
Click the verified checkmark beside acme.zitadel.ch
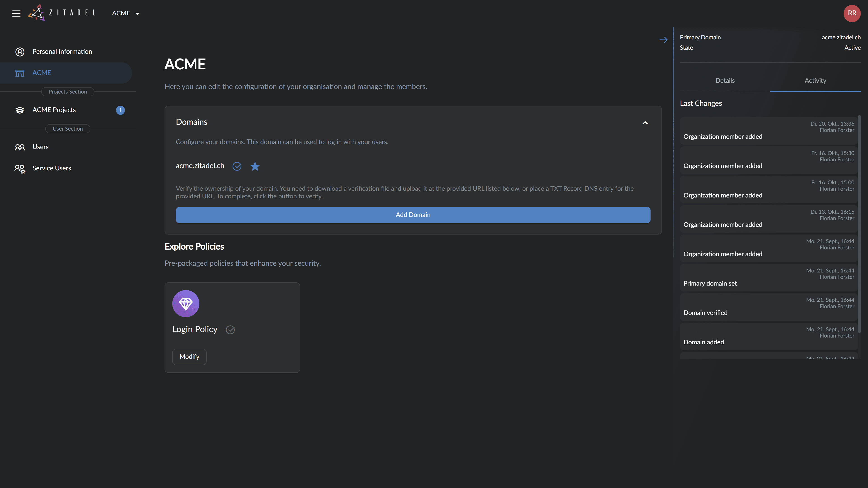coord(237,166)
